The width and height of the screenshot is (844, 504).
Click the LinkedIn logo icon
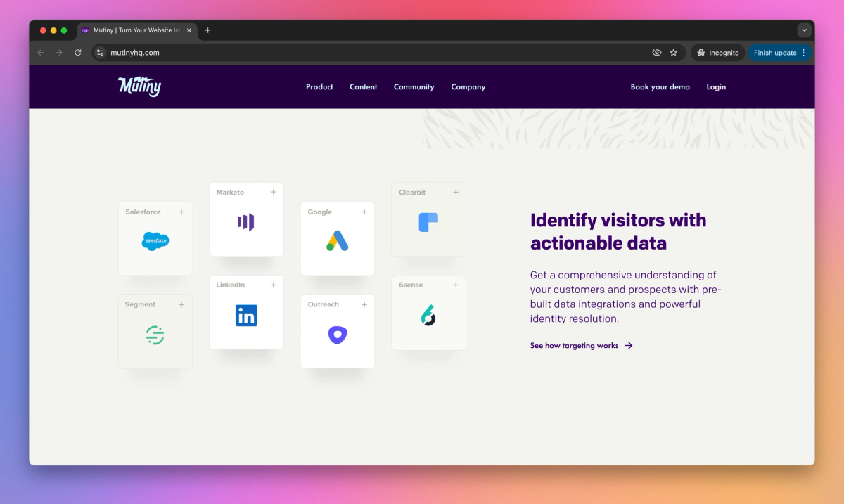coord(246,316)
